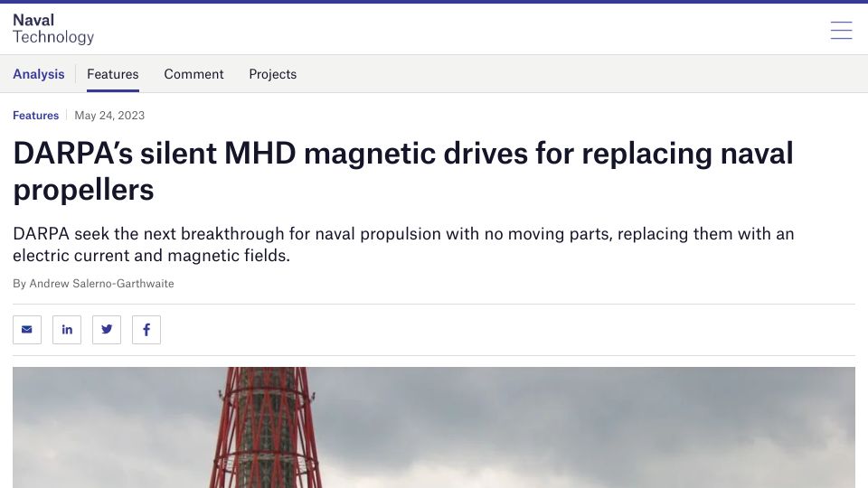Click author Andrew Salerno-Garthwaite
This screenshot has width=868, height=488.
(x=101, y=283)
